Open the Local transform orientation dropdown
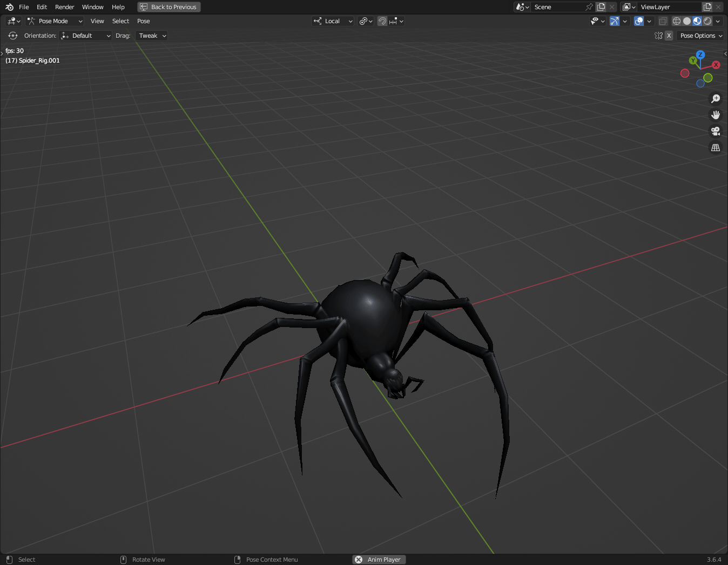The height and width of the screenshot is (565, 728). 333,21
